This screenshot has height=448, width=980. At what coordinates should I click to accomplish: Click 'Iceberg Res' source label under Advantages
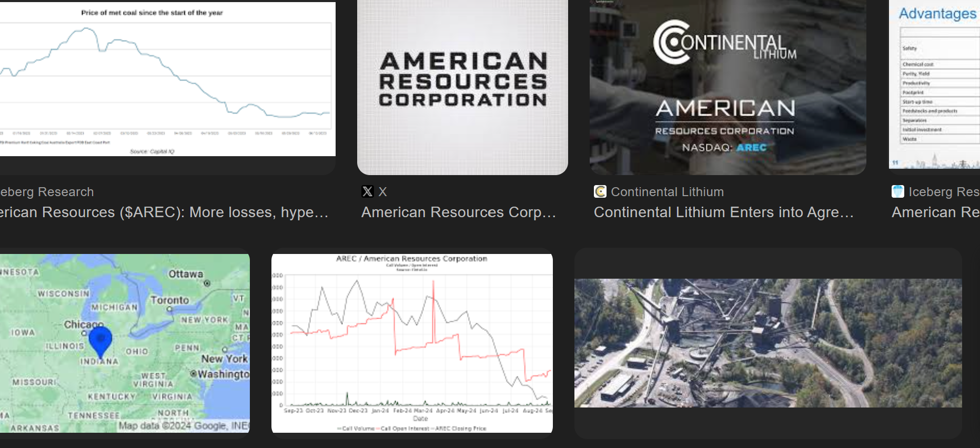[944, 192]
